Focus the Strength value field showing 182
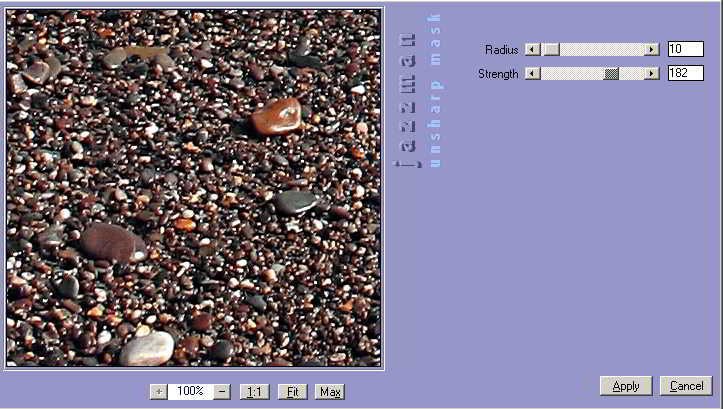This screenshot has height=409, width=723. pyautogui.click(x=685, y=73)
